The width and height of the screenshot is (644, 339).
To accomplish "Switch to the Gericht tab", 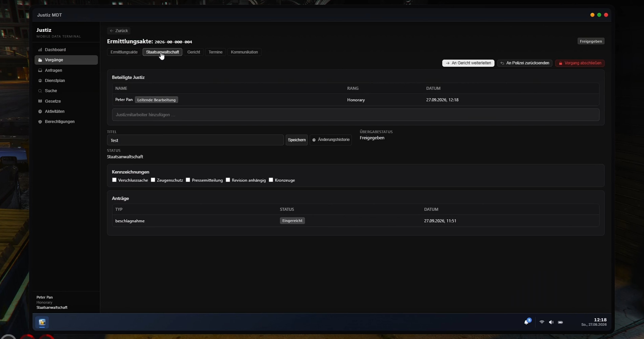I will coord(194,52).
